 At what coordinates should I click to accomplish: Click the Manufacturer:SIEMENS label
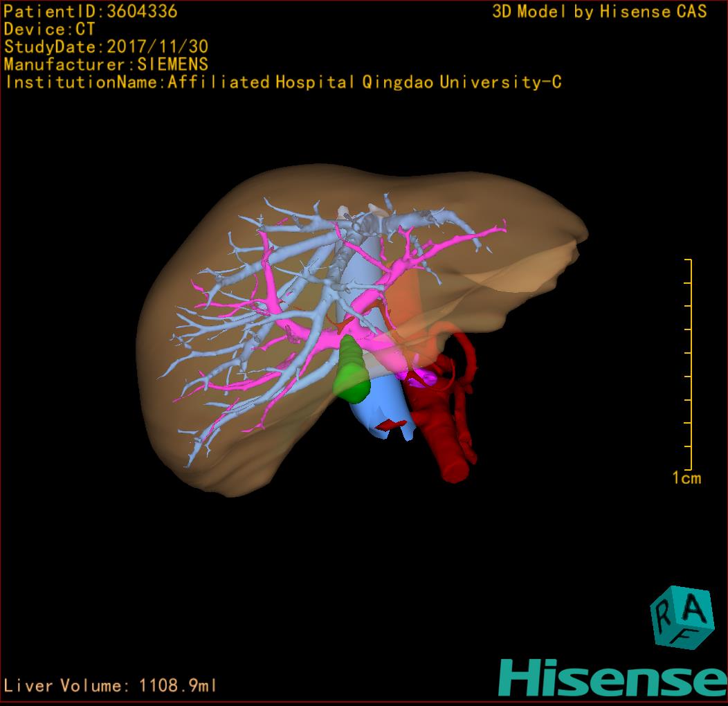[106, 65]
